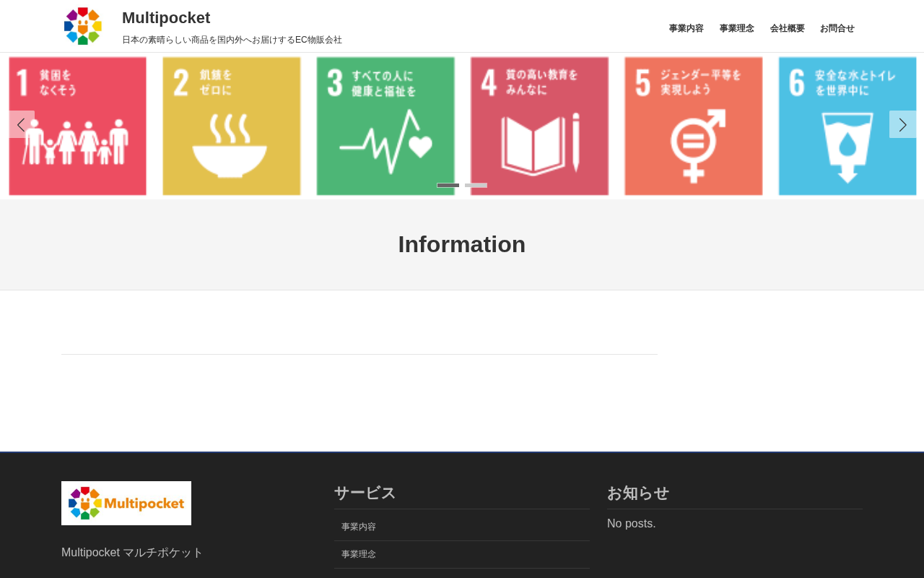924x578 pixels.
Task: Show the previous slide with the left arrow
Action: click(21, 124)
